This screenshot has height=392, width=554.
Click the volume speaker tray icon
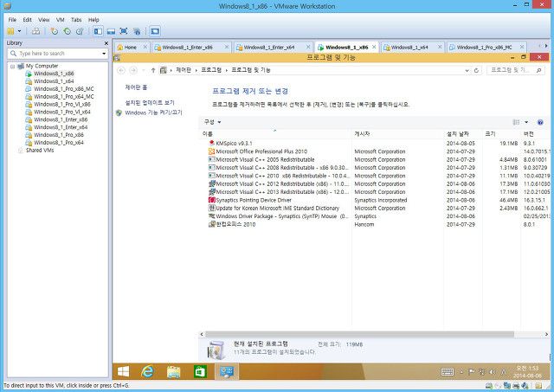(x=493, y=372)
